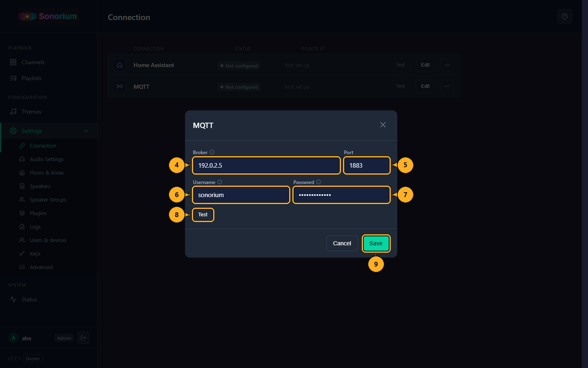Edit the Home Assistant connection
Viewport: 588px width, 368px height.
pos(425,65)
